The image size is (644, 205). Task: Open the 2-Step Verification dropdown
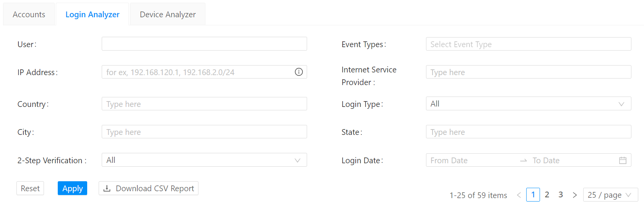click(x=204, y=160)
